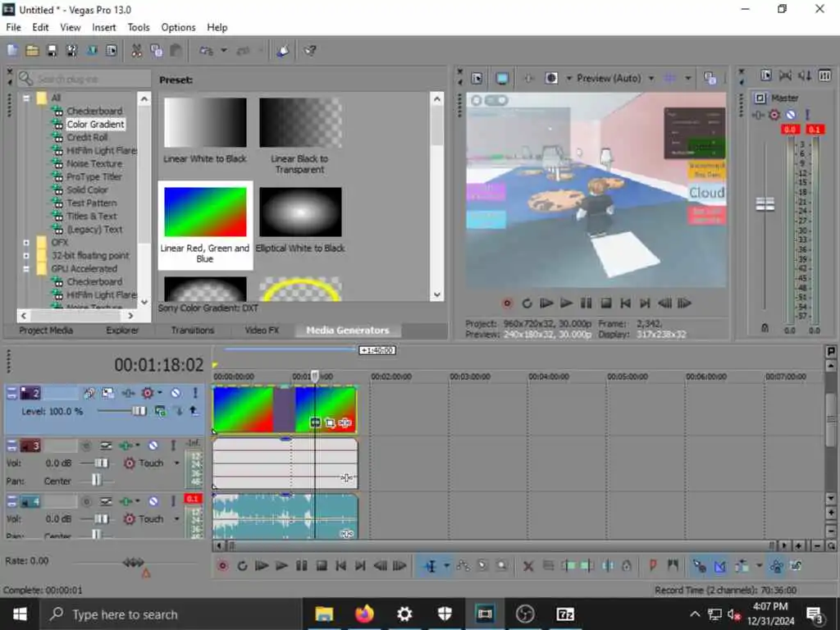Click the Delete X icon in timeline toolbar
Viewport: 840px width, 630px height.
point(528,566)
